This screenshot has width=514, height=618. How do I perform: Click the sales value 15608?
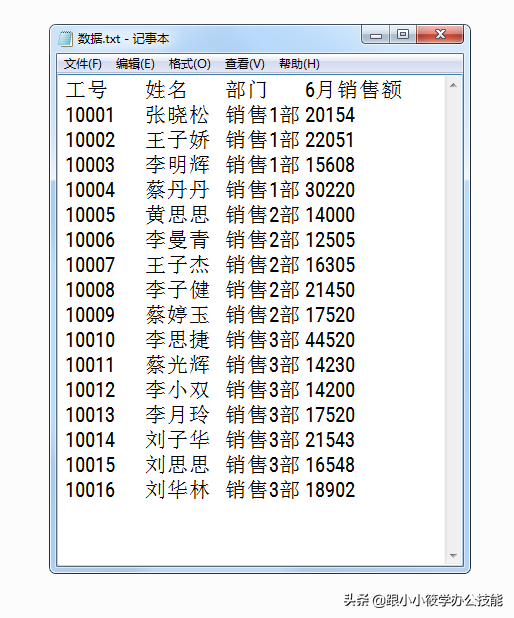330,165
